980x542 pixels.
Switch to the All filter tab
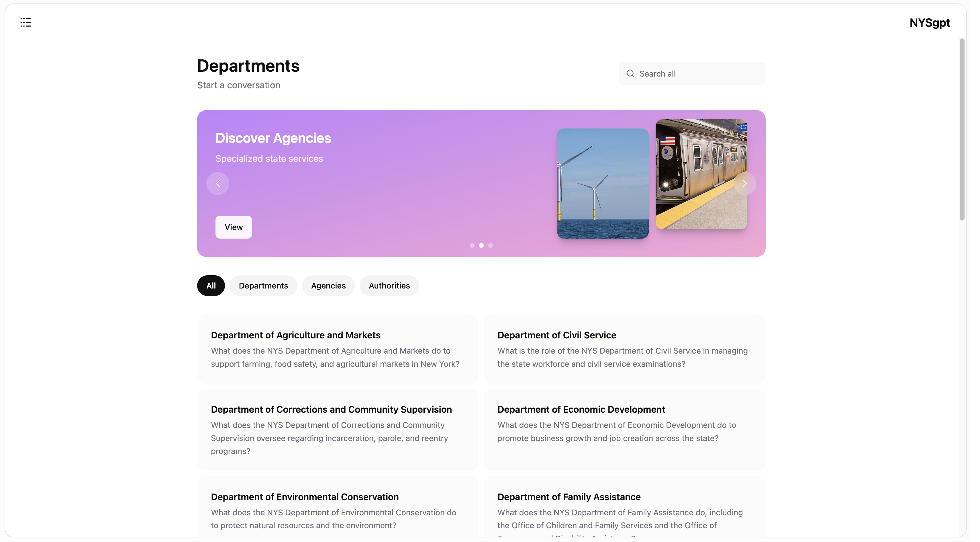(x=211, y=285)
